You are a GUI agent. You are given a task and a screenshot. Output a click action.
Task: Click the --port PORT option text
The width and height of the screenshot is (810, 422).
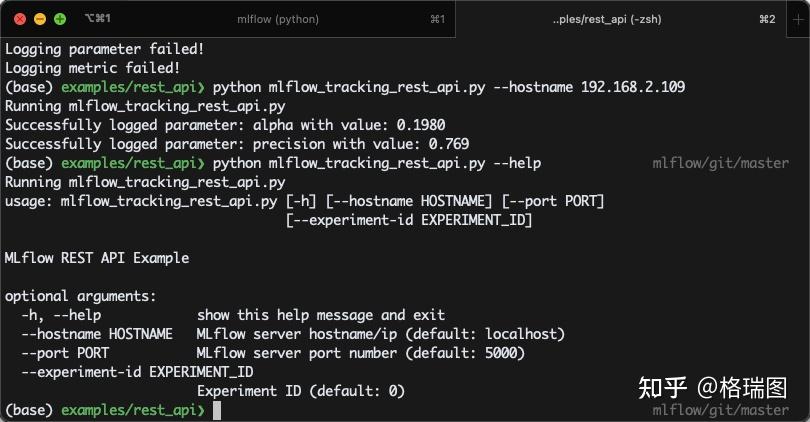point(65,353)
